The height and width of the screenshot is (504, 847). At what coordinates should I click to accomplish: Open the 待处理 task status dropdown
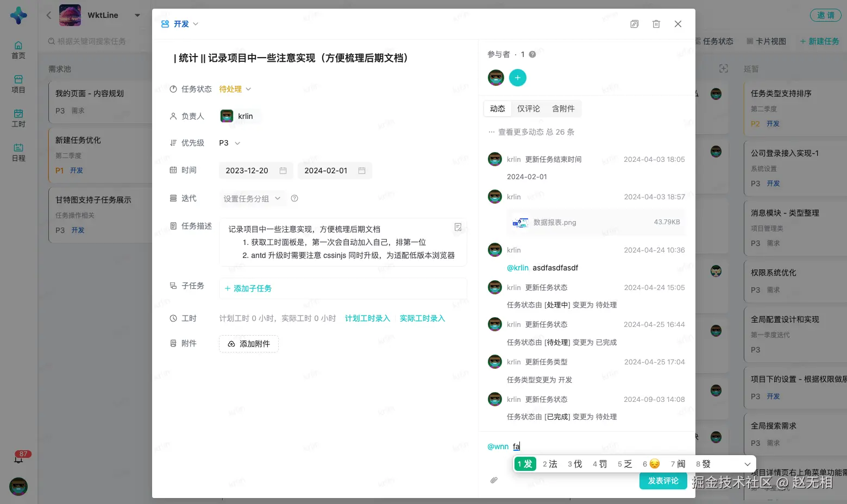click(x=235, y=89)
